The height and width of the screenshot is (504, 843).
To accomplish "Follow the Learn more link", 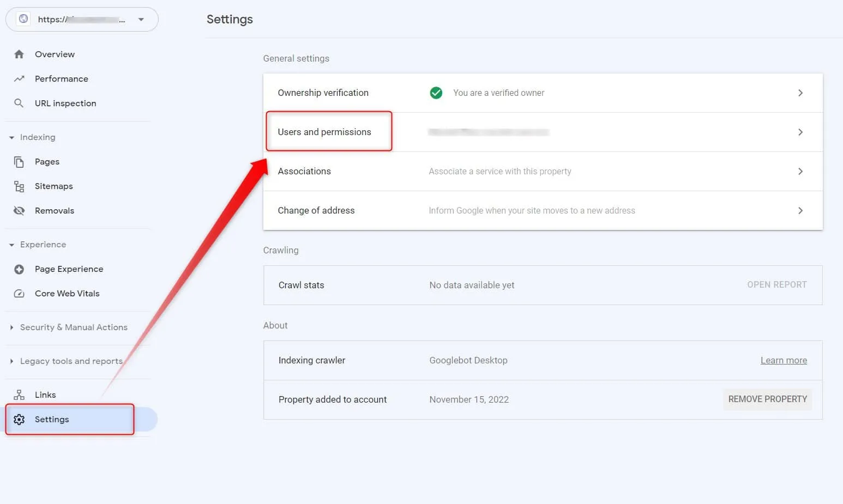I will [x=784, y=360].
